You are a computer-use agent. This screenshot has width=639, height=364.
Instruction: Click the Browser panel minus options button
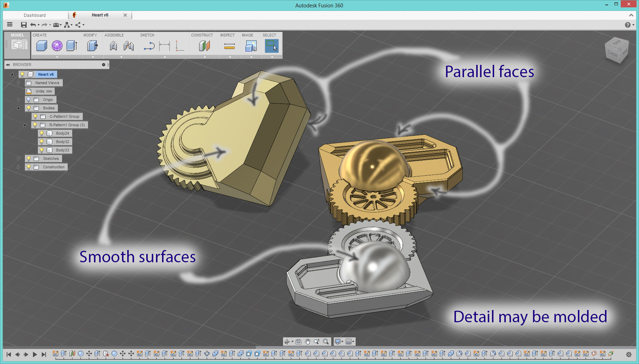coord(103,65)
